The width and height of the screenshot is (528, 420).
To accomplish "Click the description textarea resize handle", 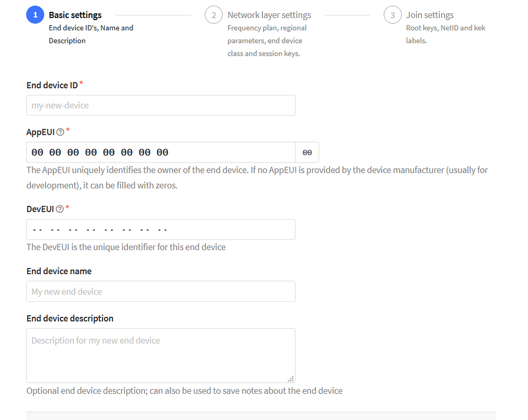I will click(x=291, y=379).
